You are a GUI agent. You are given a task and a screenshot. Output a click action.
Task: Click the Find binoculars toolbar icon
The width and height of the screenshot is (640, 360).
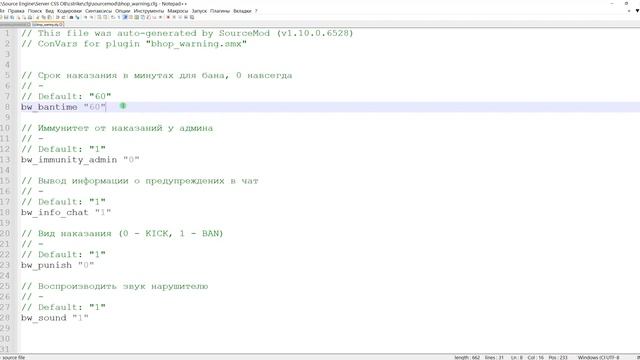point(71,18)
